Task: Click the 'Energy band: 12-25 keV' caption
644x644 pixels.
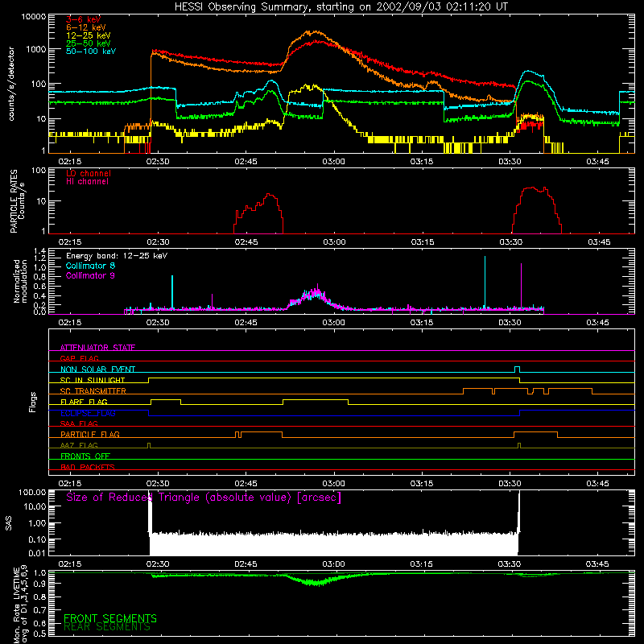Action: point(117,256)
